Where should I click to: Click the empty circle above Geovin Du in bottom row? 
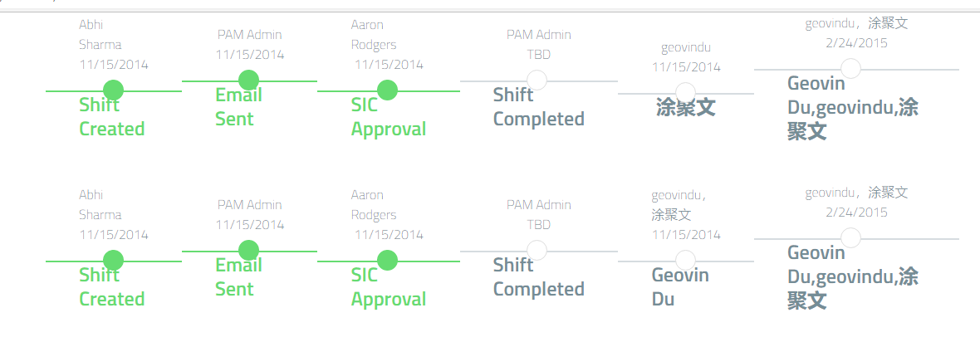coord(685,260)
